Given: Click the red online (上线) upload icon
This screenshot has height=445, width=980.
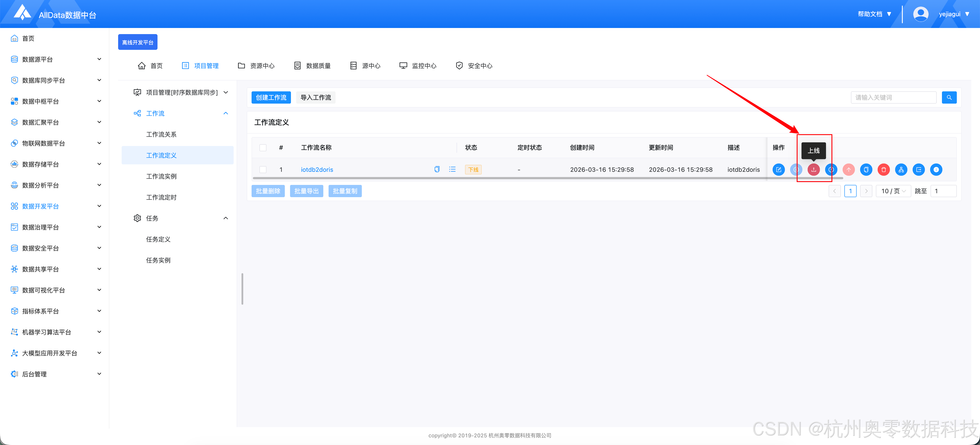Looking at the screenshot, I should 813,169.
